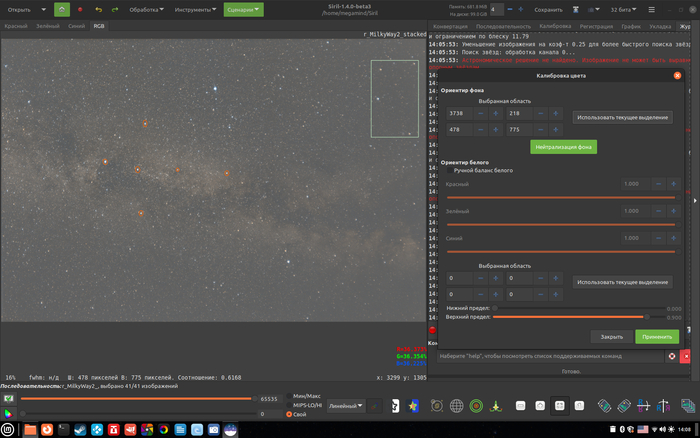The image size is (700, 438).
Task: Click the astrometry globe icon in bottom toolbar
Action: tap(456, 406)
